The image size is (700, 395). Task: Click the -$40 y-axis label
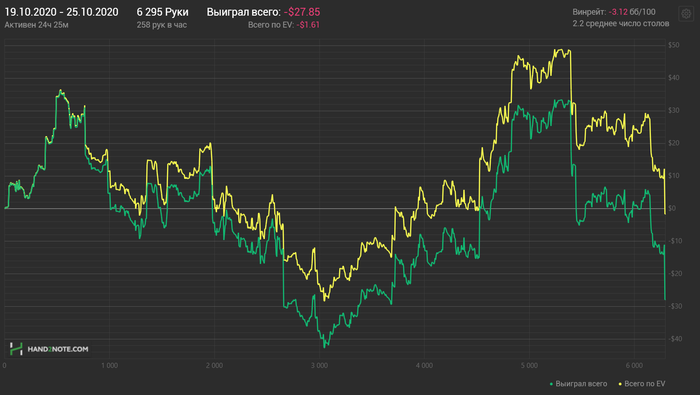[675, 339]
